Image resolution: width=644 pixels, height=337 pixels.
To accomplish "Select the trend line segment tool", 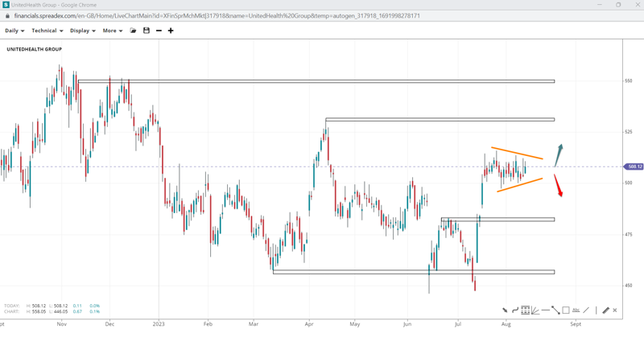I will [555, 310].
